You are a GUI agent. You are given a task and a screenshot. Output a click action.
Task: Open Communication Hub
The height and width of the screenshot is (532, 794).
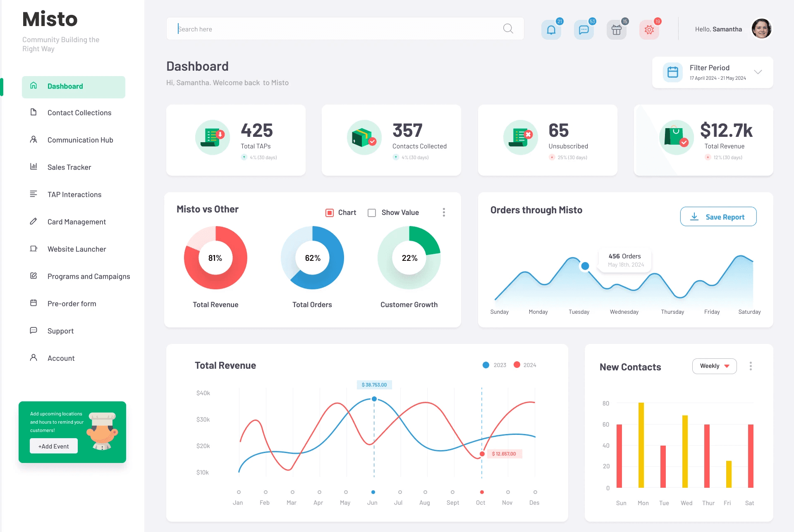pos(80,140)
